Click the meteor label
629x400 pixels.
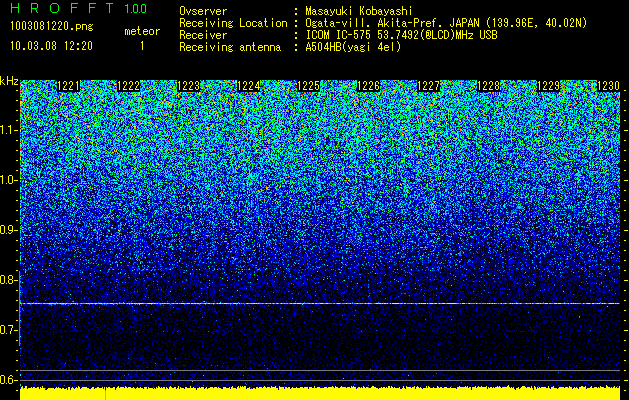coord(142,31)
